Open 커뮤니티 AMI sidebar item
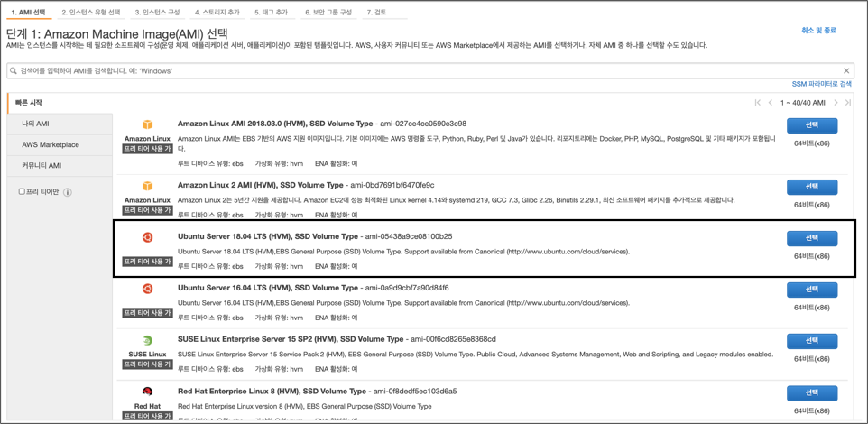This screenshot has width=868, height=424. point(60,165)
